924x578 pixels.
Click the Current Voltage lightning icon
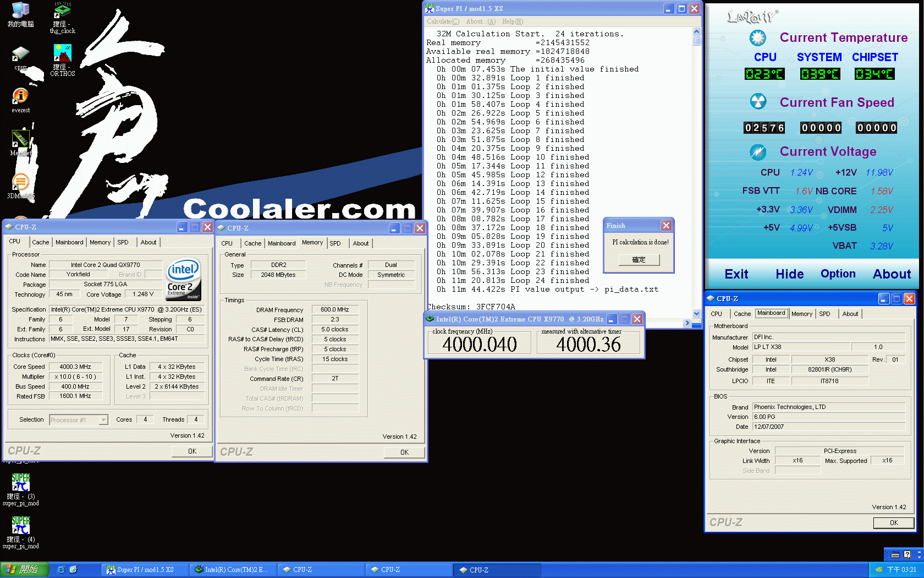(x=758, y=151)
